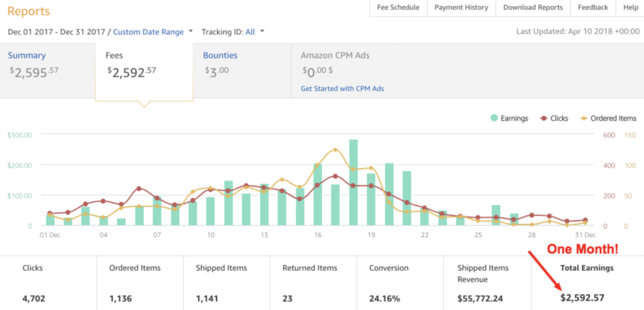Click the Last Updated timestamp text
Viewport: 644px width, 310px height.
(578, 31)
